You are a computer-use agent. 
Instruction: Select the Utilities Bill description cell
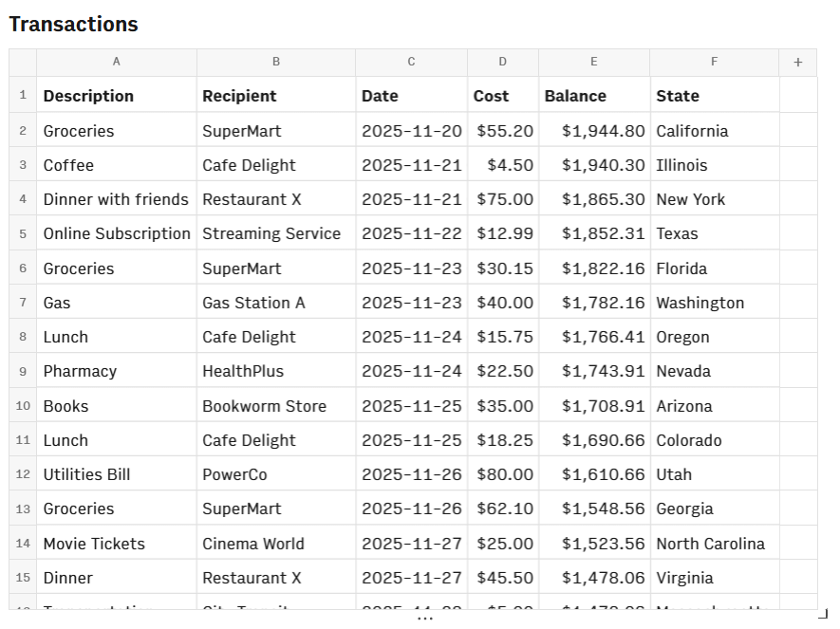116,474
